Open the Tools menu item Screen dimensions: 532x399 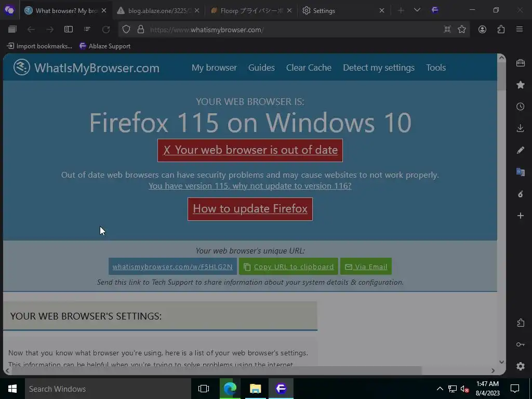436,68
